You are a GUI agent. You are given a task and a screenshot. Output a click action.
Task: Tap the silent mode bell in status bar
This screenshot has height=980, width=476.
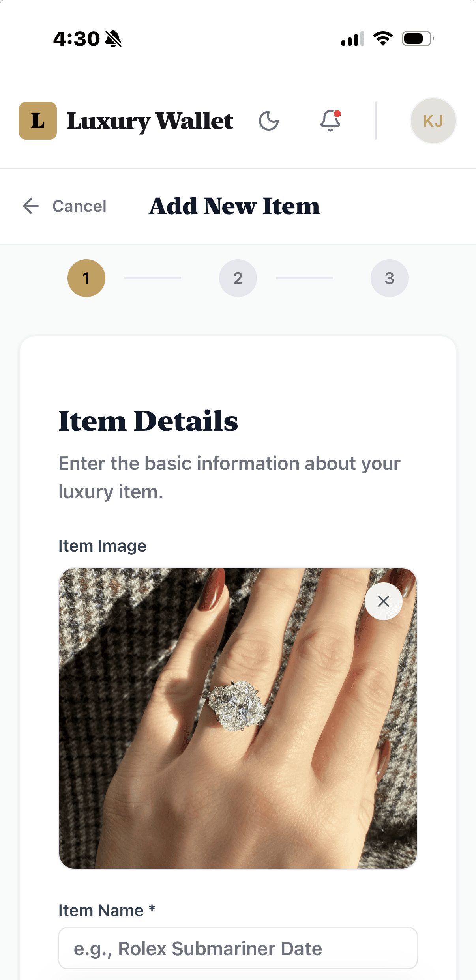[x=114, y=39]
